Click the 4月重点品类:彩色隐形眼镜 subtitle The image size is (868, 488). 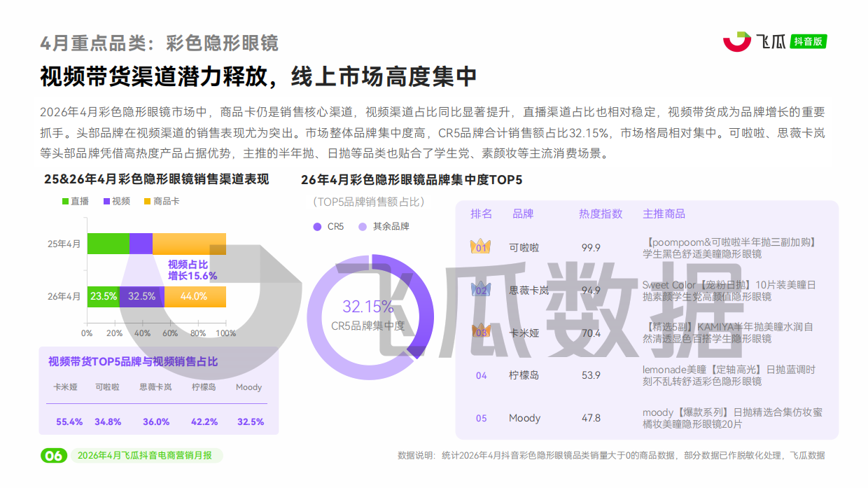(x=159, y=43)
